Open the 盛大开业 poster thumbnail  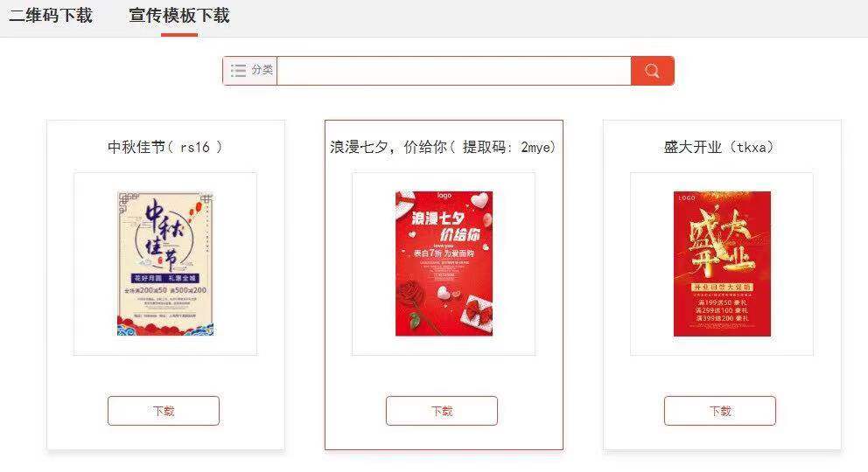point(722,264)
